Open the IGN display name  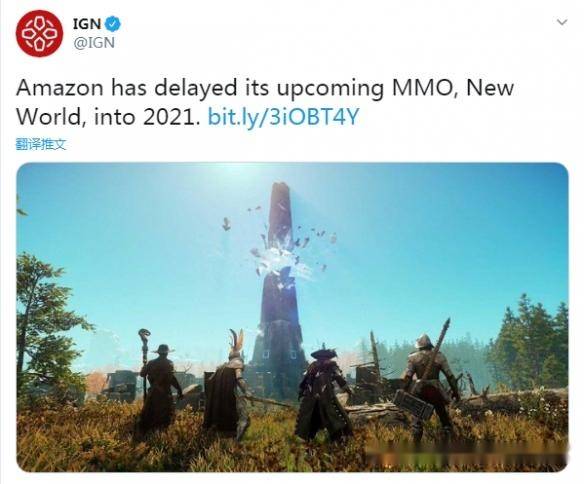click(x=87, y=24)
